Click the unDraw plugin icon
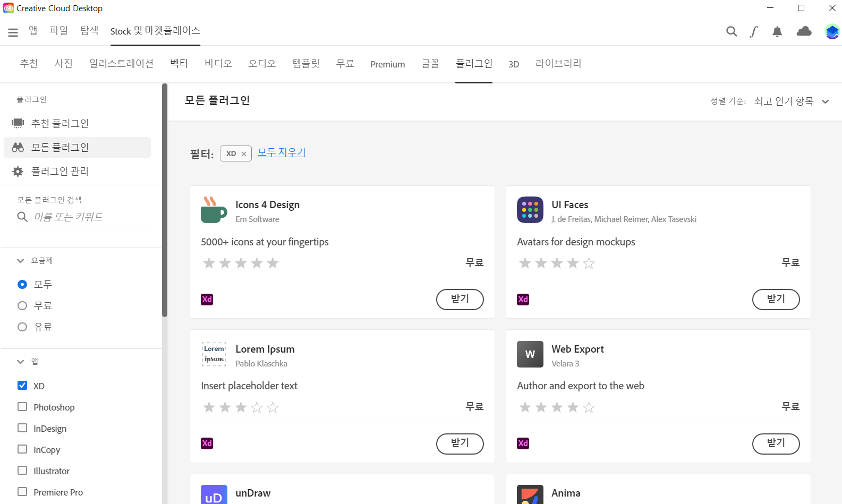Viewport: 842px width, 504px height. 214,494
